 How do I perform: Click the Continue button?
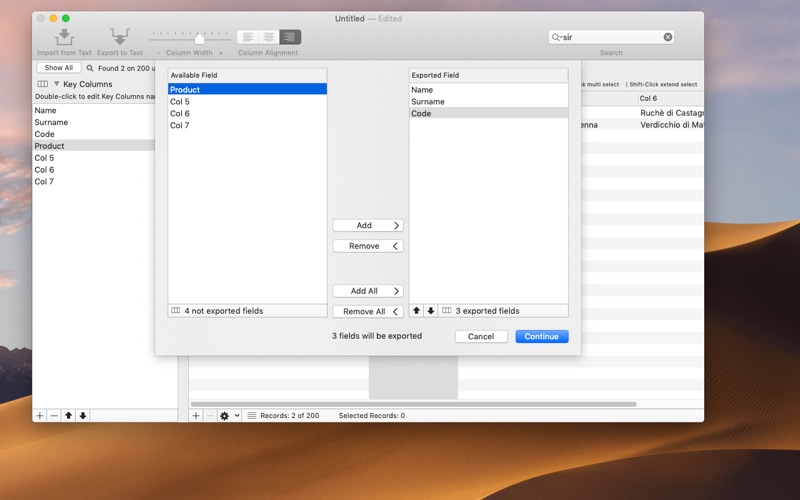[541, 336]
